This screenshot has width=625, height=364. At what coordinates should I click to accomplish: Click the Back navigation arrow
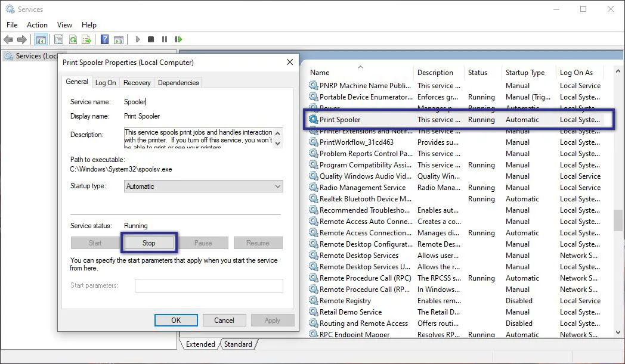8,39
